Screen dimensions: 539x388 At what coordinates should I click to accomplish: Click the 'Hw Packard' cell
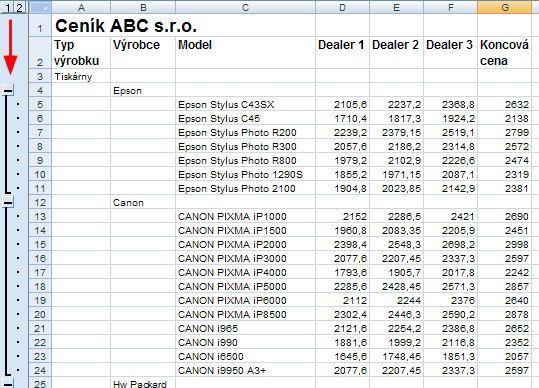point(143,383)
